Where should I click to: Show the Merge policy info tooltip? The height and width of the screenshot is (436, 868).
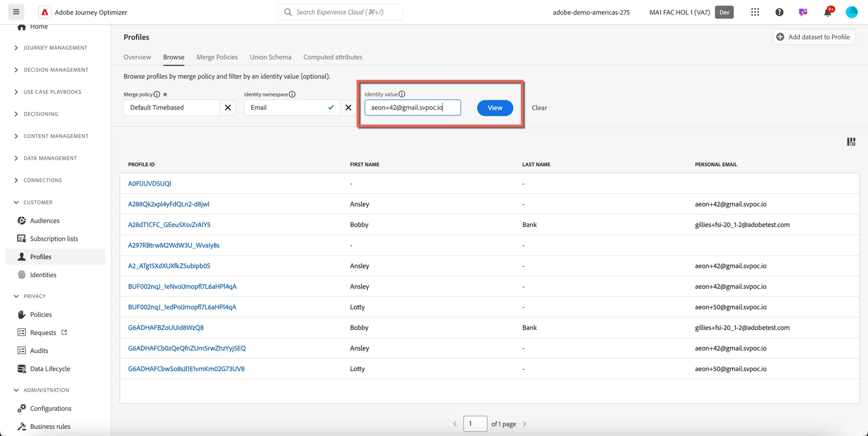tap(157, 94)
